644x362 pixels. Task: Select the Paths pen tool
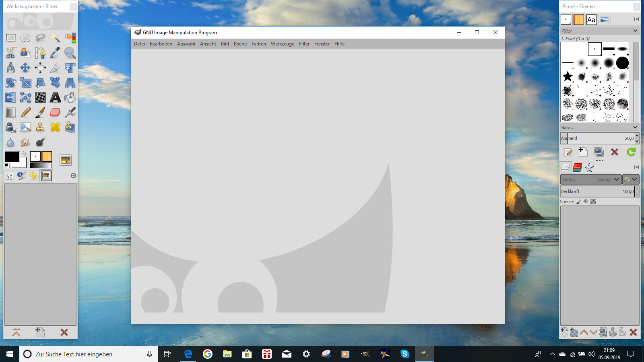(x=40, y=53)
